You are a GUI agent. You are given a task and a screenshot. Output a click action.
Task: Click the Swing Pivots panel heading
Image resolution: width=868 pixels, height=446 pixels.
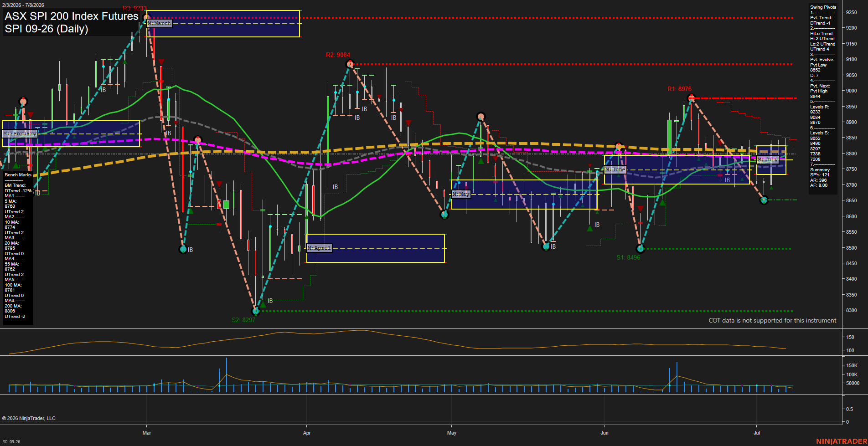point(823,7)
